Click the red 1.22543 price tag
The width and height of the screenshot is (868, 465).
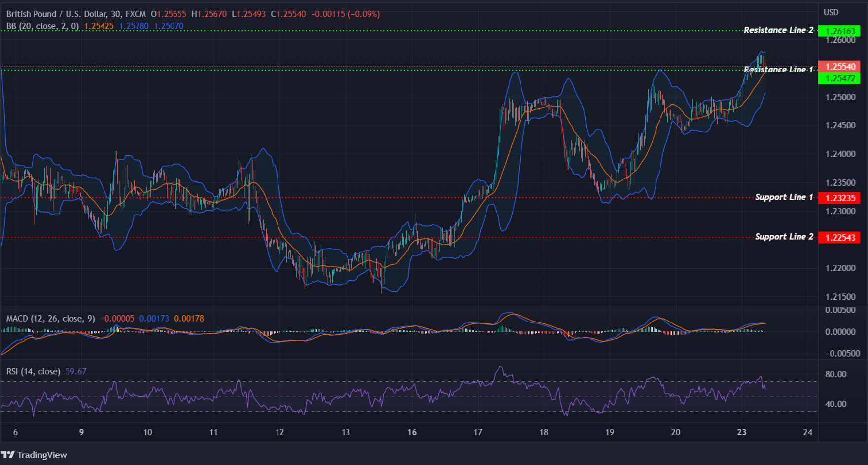coord(840,237)
